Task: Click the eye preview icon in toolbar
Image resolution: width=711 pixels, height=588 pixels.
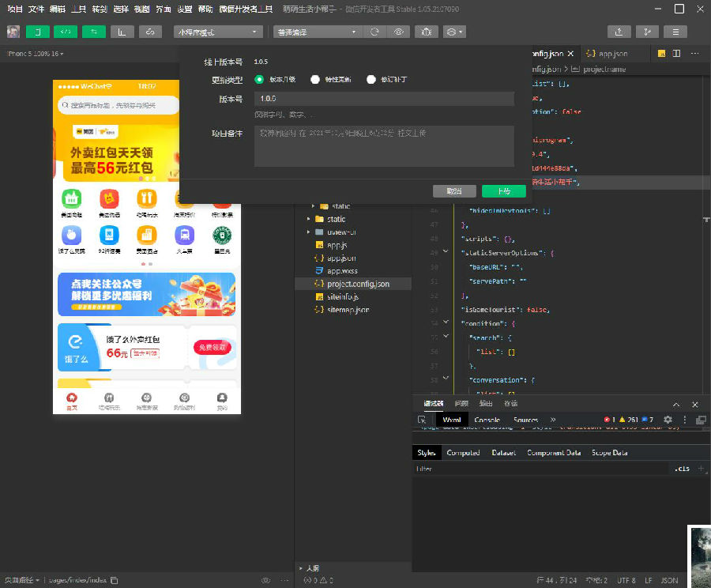Action: coord(399,32)
